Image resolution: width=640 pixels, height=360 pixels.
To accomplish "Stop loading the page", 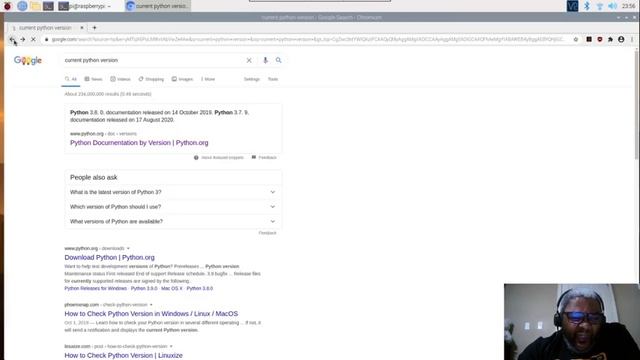I will (x=33, y=40).
